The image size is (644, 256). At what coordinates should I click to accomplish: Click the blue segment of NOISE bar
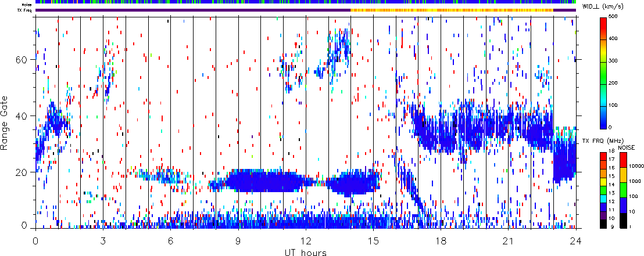pyautogui.click(x=622, y=204)
